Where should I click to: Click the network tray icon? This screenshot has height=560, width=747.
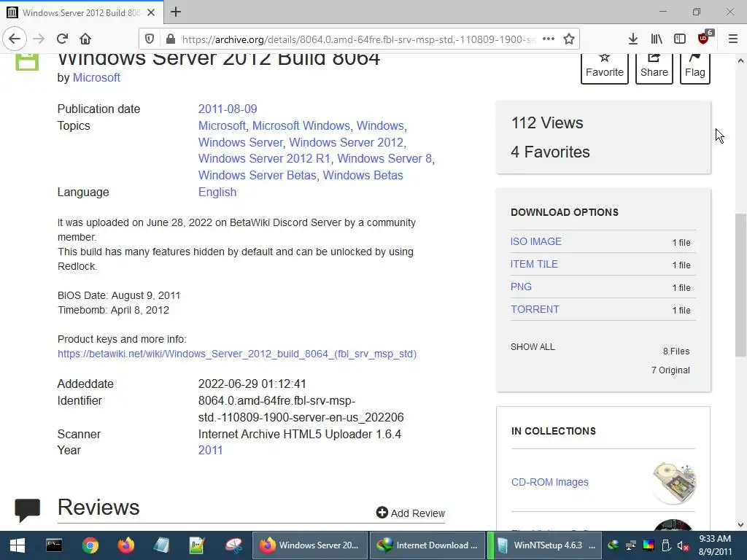click(x=631, y=545)
